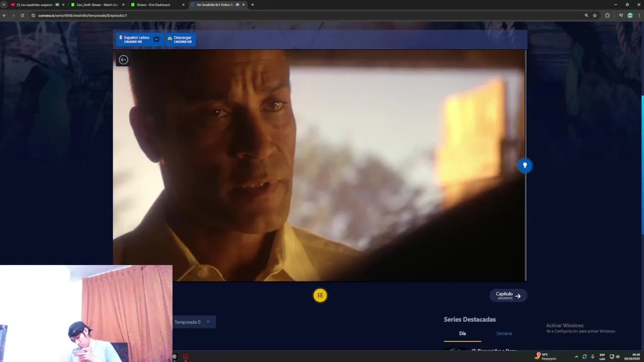Image resolution: width=644 pixels, height=362 pixels.
Task: Switch the ESP LAA keyboard language
Action: (x=602, y=356)
